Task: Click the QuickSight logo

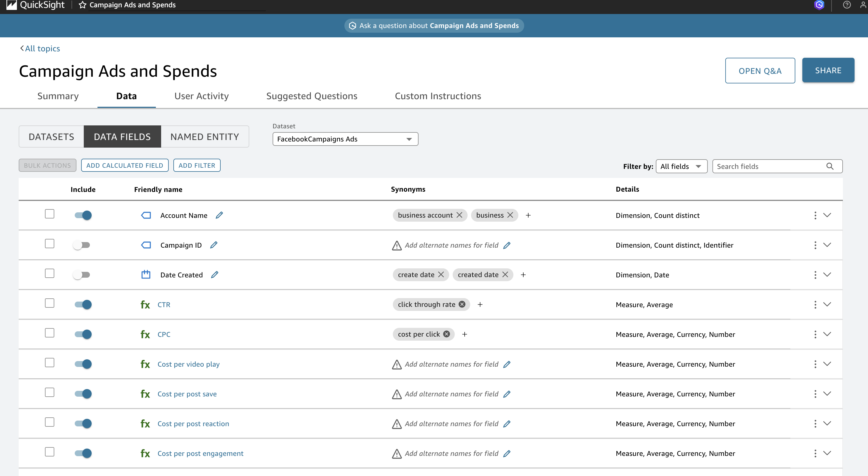Action: (35, 5)
